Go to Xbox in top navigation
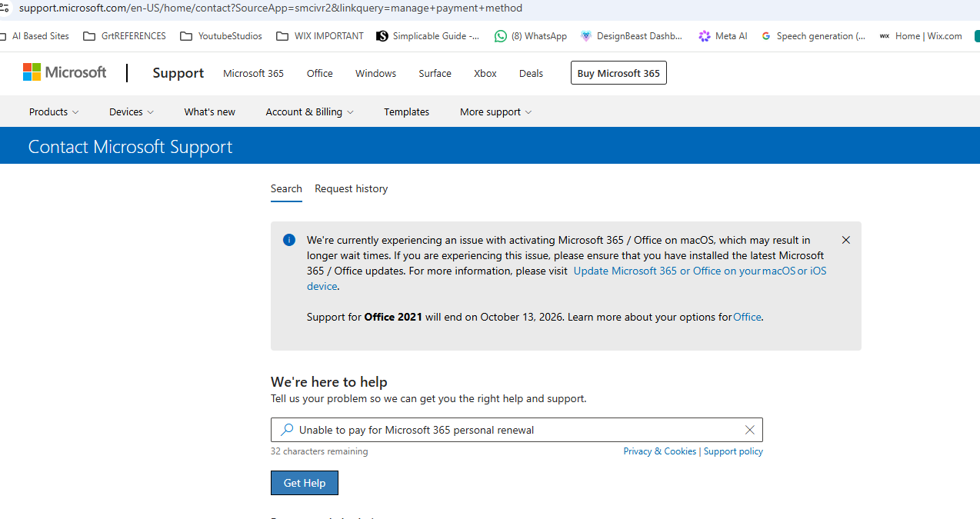The image size is (980, 519). coord(485,73)
